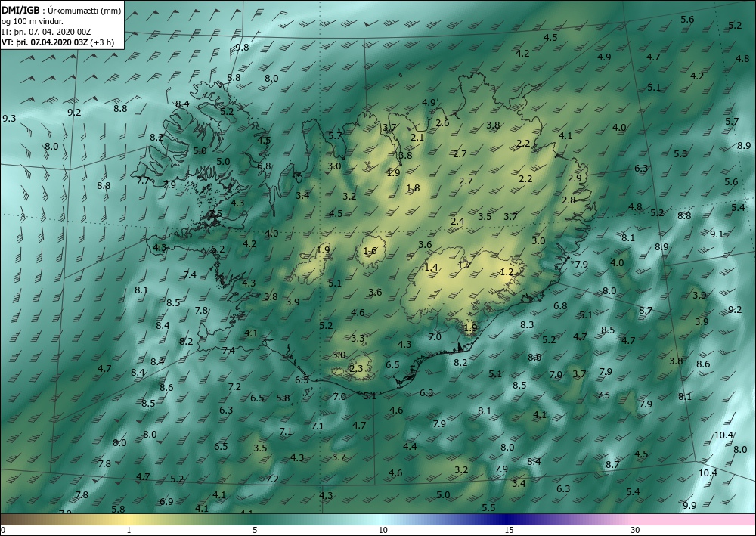Click the 1.6 value inside the small ice cap
The width and height of the screenshot is (756, 536).
[x=370, y=251]
